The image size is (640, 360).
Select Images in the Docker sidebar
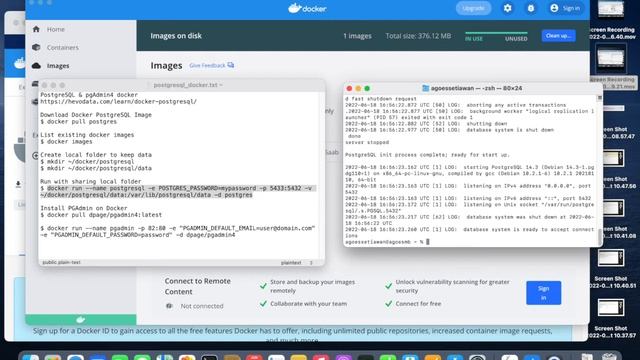(58, 66)
